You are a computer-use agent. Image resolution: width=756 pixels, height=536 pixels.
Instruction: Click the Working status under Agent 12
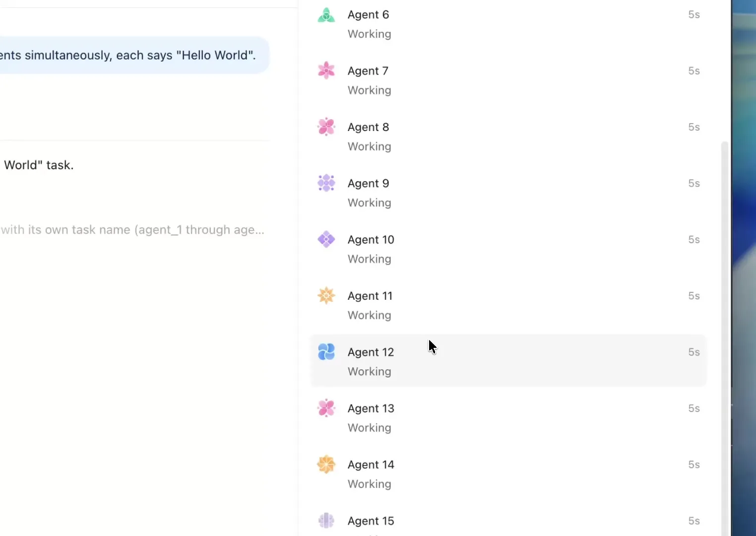pyautogui.click(x=370, y=372)
